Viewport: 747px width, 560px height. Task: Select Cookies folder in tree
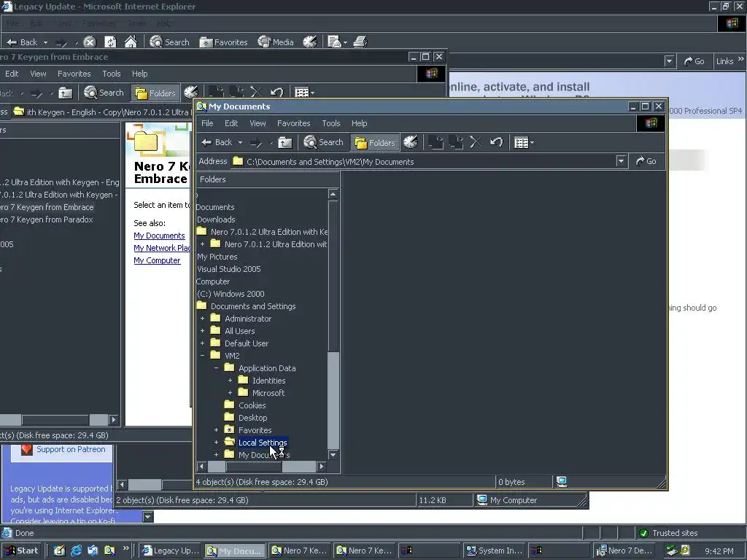[252, 405]
